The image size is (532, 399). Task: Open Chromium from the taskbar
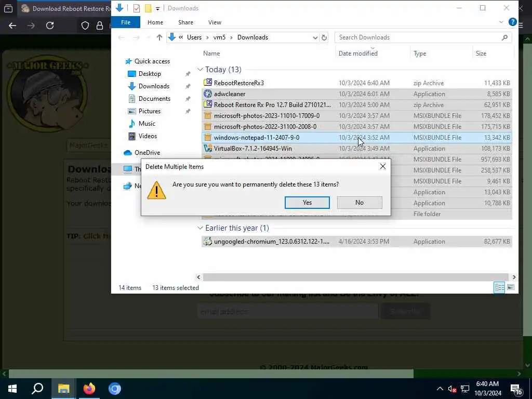pyautogui.click(x=115, y=389)
